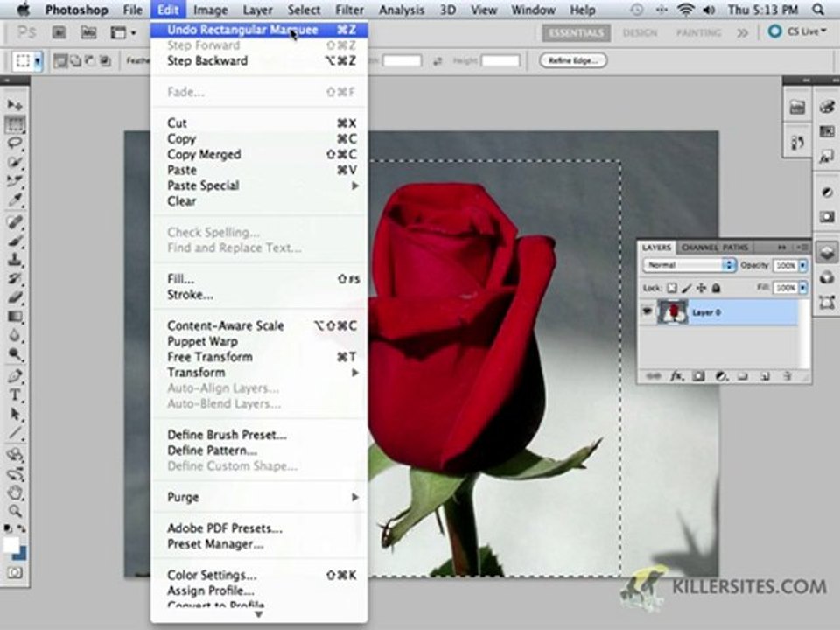Select the Brush tool
Viewport: 840px width, 630px height.
[15, 241]
